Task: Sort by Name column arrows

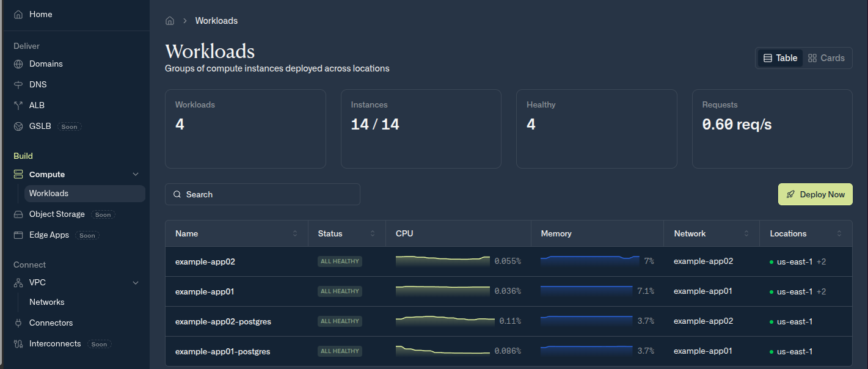Action: tap(296, 234)
